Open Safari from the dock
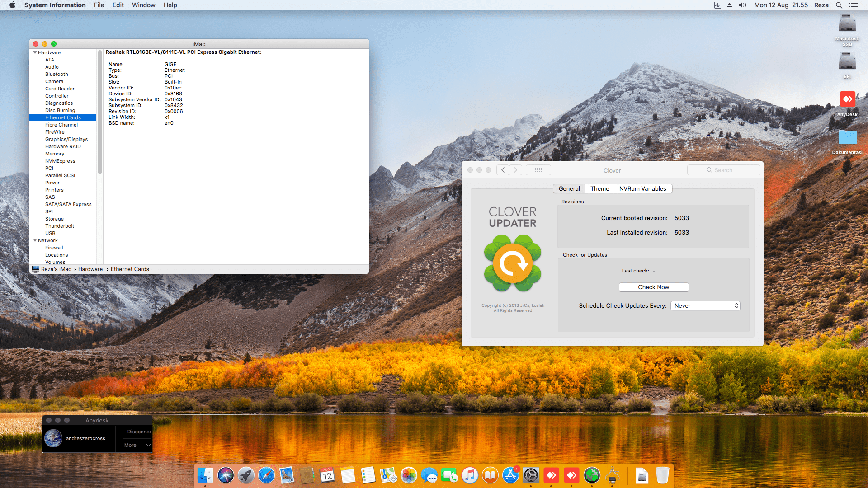868x488 pixels. coord(266,475)
